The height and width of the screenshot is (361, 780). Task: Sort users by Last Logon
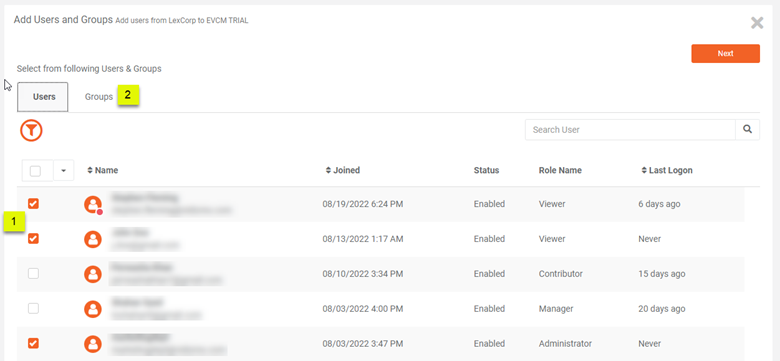tap(667, 170)
